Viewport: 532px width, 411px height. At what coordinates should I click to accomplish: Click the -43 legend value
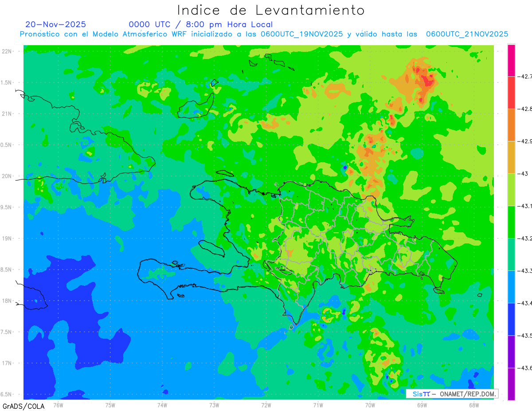click(x=524, y=173)
